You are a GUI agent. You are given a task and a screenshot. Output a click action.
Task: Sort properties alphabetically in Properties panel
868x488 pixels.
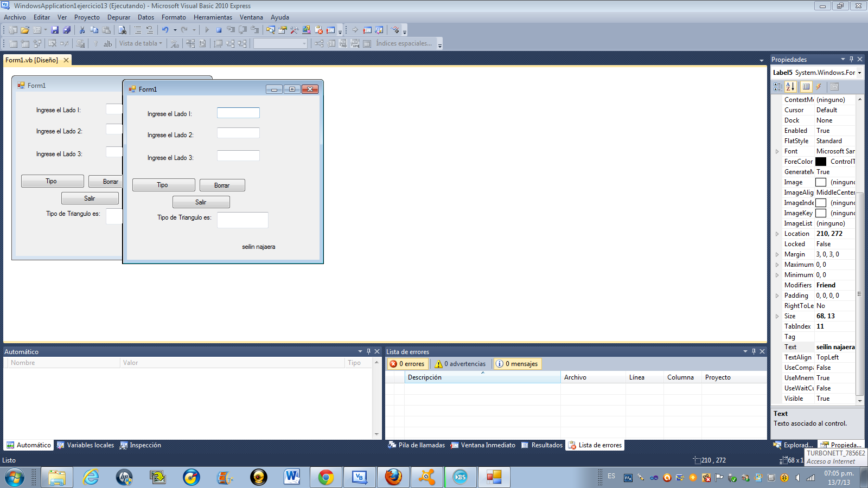point(790,86)
